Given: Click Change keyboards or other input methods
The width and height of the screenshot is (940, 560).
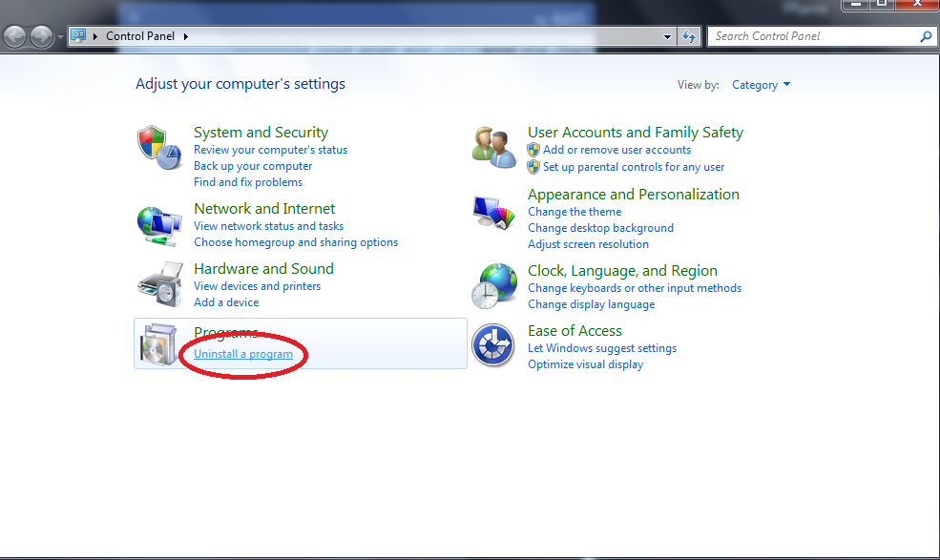Looking at the screenshot, I should [635, 288].
